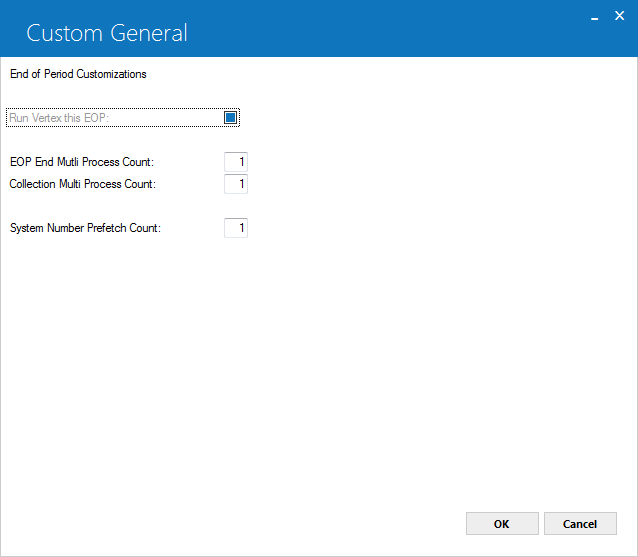Click the X icon in the title bar

[619, 16]
